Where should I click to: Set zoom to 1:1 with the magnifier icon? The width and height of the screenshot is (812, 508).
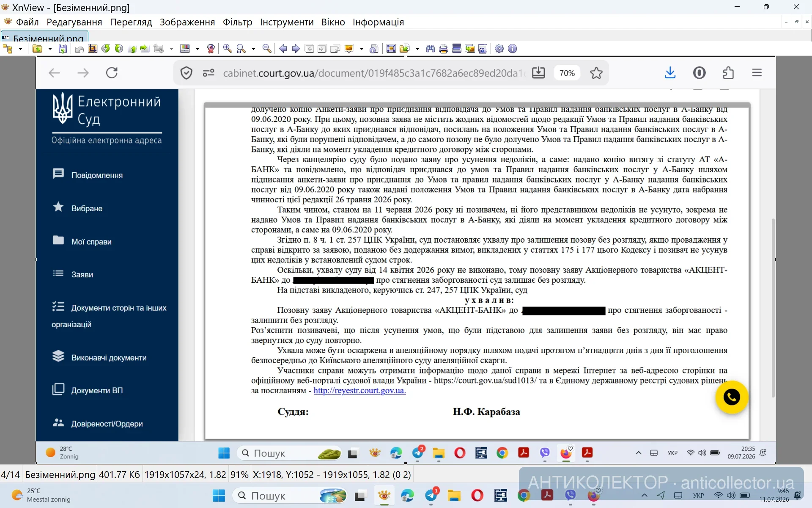point(241,49)
